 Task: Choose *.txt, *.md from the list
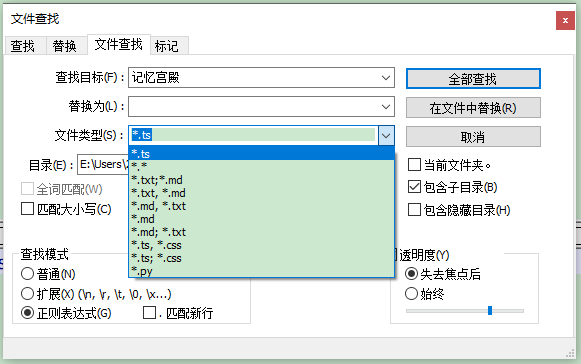[261, 193]
